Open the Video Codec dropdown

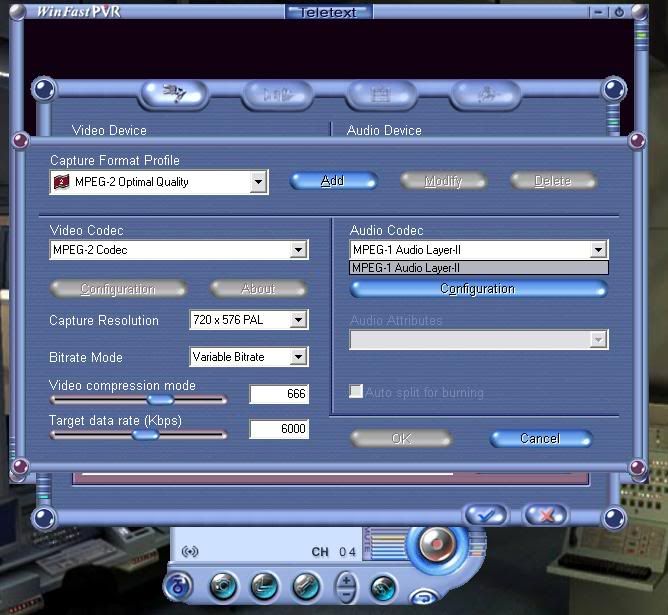[x=299, y=250]
